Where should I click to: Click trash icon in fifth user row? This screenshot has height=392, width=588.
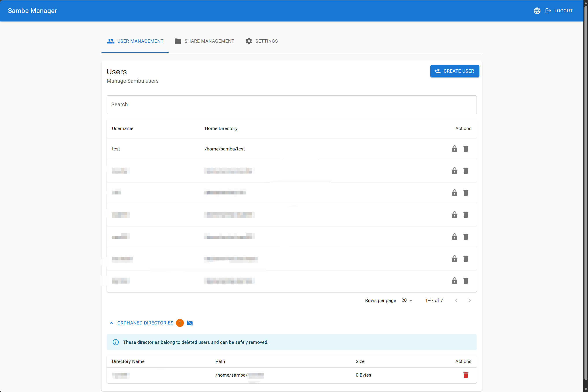(465, 237)
